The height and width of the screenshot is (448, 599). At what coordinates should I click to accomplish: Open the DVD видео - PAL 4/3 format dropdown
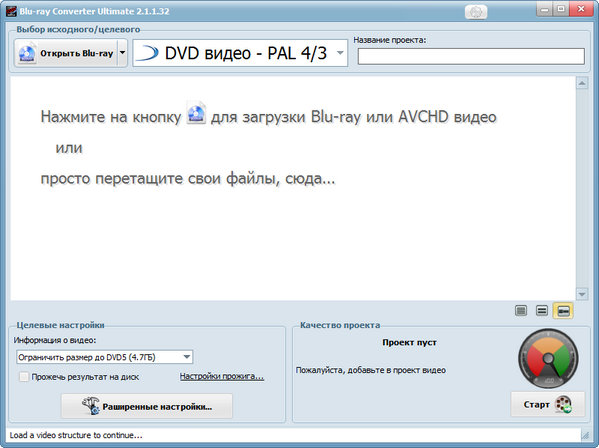tap(240, 53)
